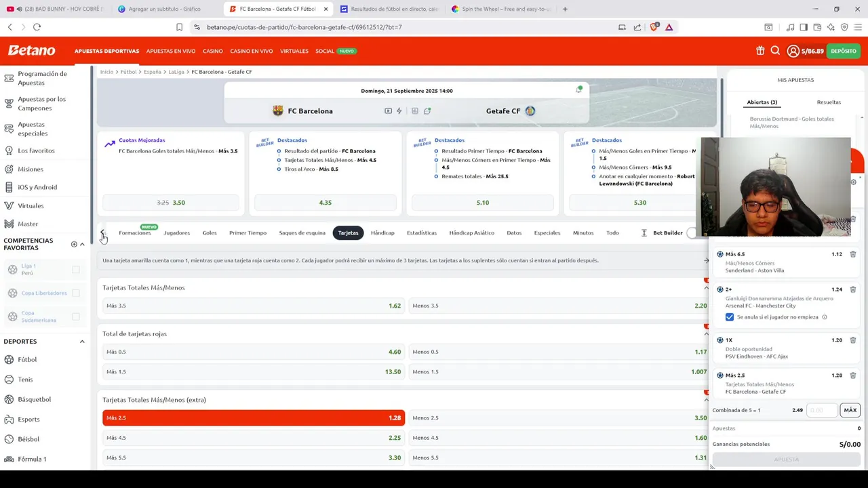Collapse Total de tarjetas rojas market
The width and height of the screenshot is (868, 488).
tap(706, 334)
